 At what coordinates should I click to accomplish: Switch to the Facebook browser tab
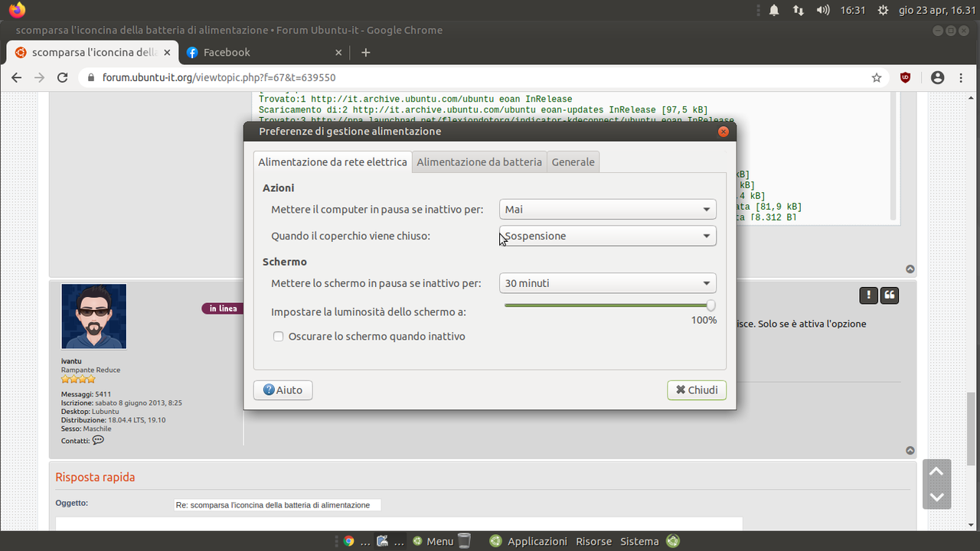265,52
